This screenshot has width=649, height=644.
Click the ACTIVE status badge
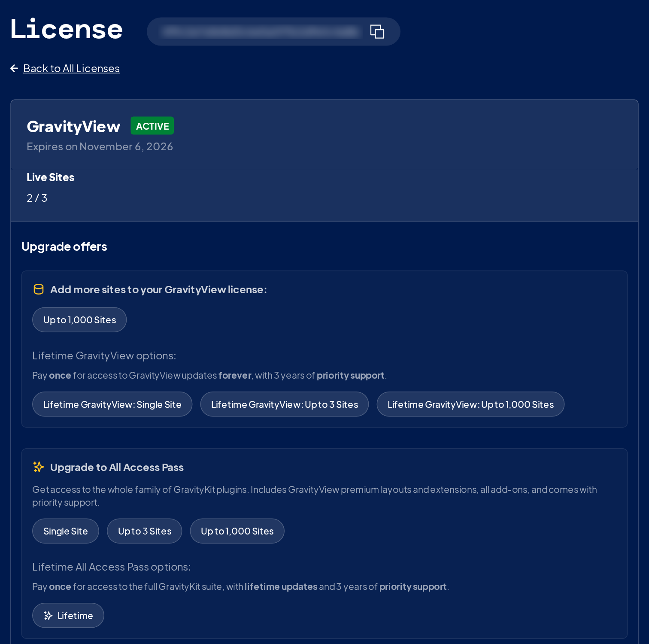pos(152,126)
